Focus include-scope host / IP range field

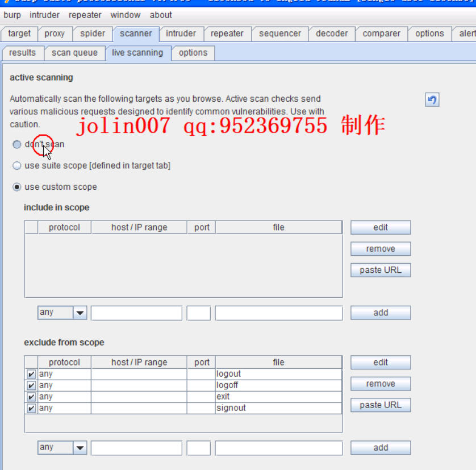136,313
